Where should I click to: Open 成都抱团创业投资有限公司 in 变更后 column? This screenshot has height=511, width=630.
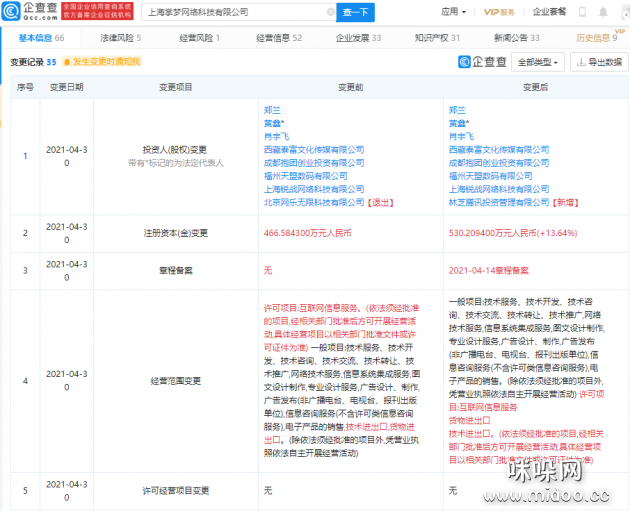coord(499,163)
